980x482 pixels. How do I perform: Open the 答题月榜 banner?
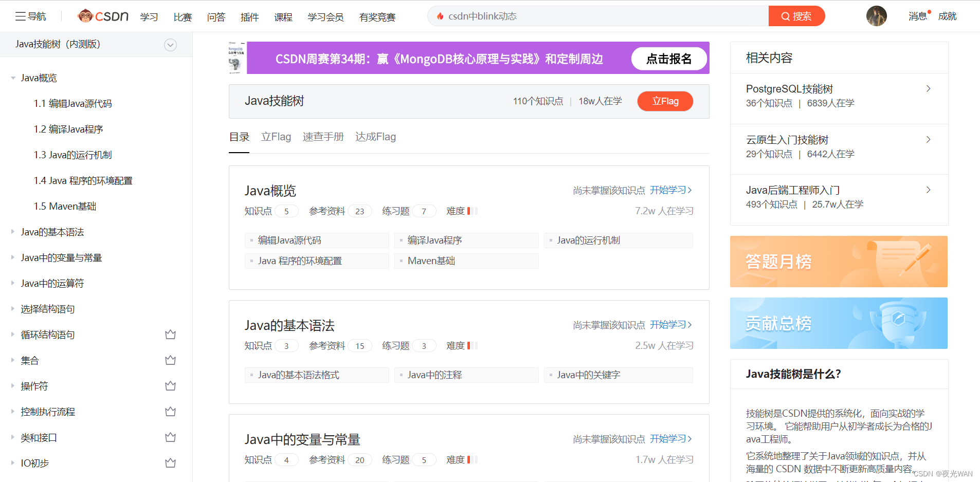[x=839, y=262]
